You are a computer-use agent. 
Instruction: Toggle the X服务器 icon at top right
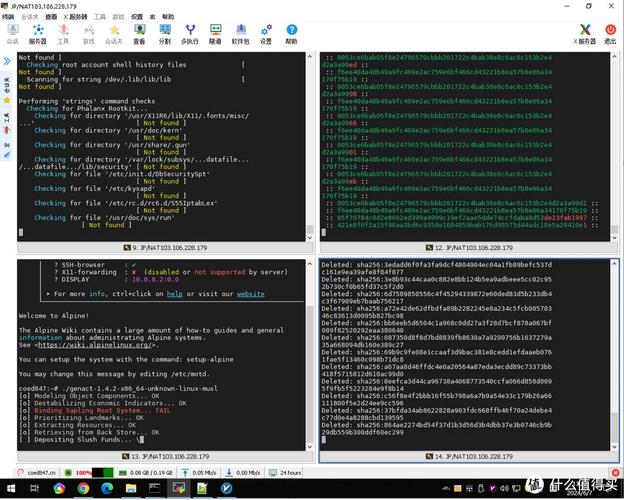click(585, 34)
